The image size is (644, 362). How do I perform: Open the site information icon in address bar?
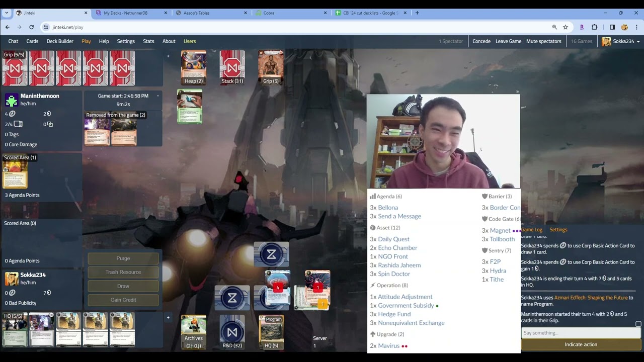pyautogui.click(x=46, y=27)
